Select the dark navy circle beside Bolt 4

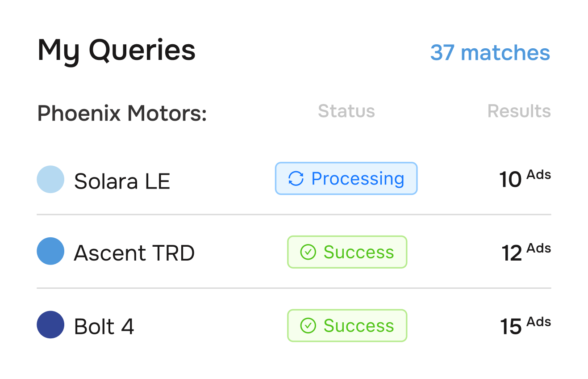point(50,326)
